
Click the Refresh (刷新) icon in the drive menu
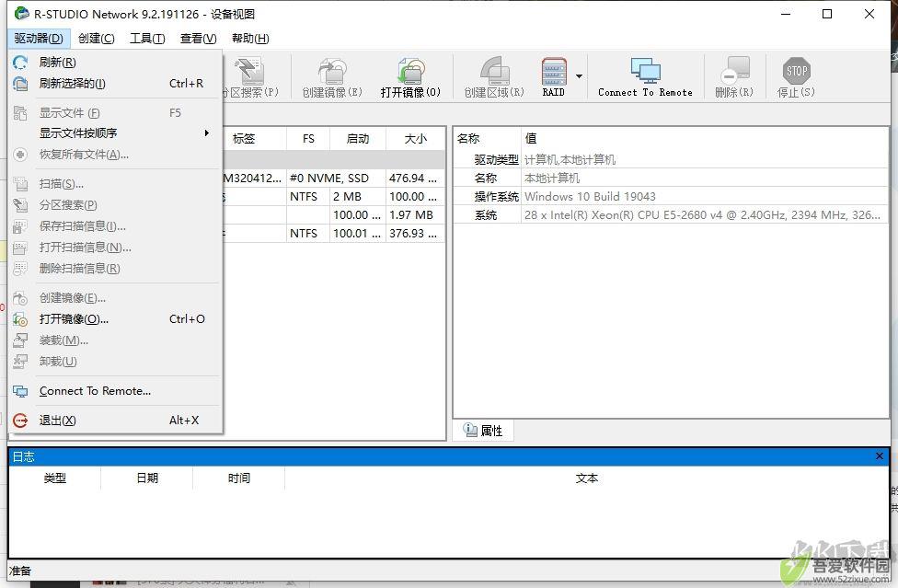[20, 63]
